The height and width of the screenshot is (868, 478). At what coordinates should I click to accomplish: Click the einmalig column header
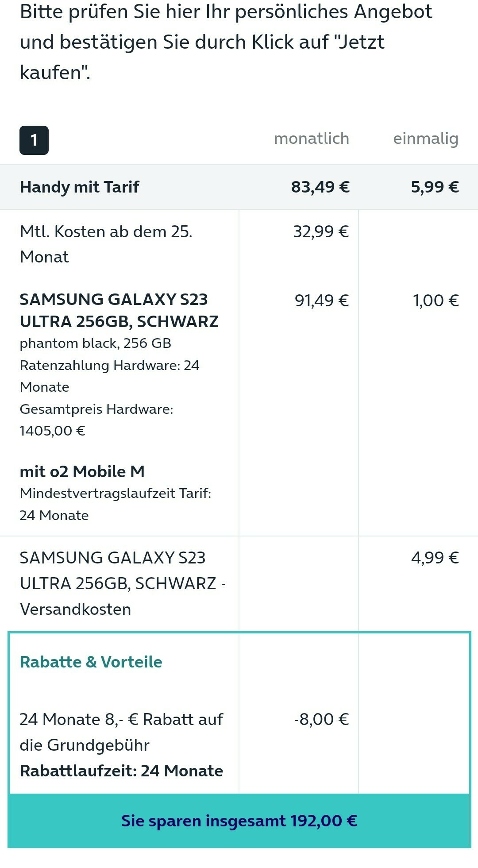[x=426, y=139]
